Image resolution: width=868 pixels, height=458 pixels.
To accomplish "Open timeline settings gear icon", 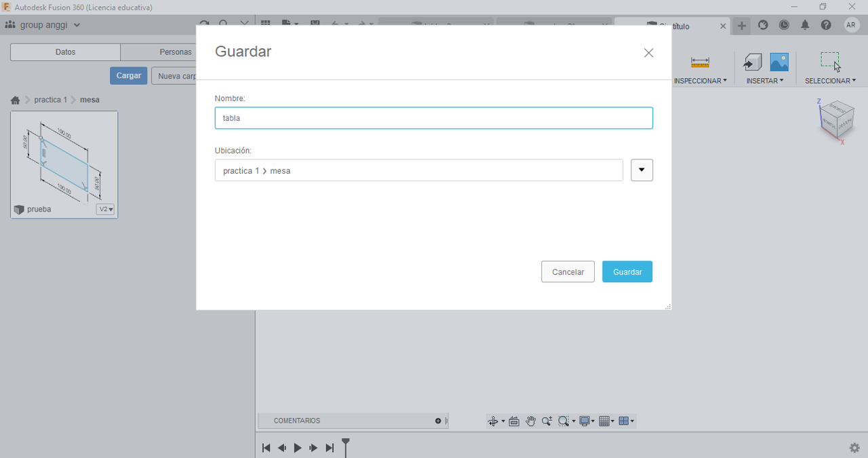I will point(854,448).
